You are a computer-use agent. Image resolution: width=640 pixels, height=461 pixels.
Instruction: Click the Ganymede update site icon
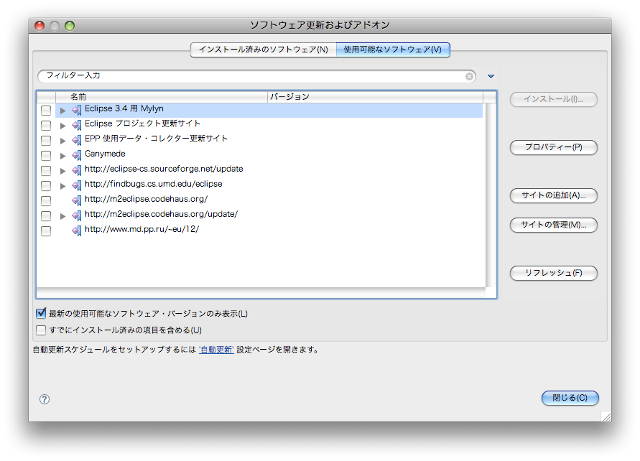click(x=76, y=155)
